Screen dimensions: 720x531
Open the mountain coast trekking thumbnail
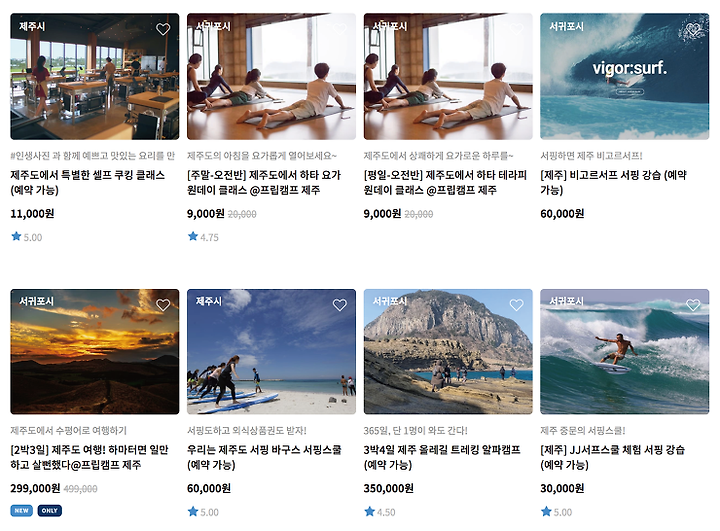pos(448,351)
